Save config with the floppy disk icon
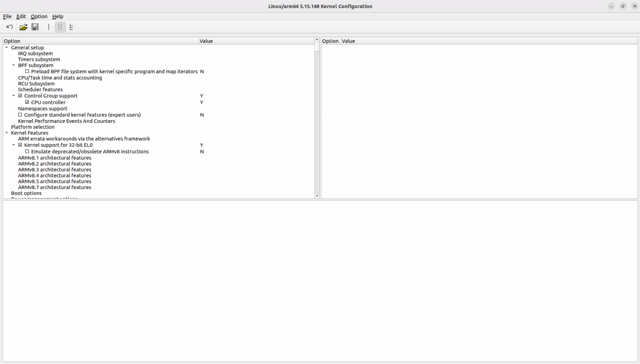The height and width of the screenshot is (364, 640). point(35,27)
